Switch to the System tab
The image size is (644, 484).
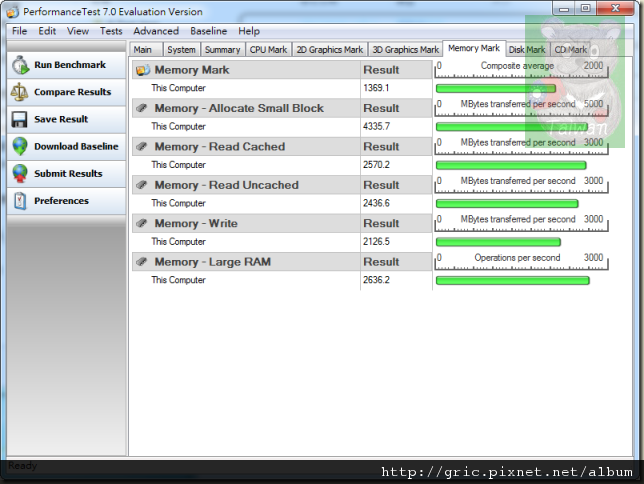[182, 50]
